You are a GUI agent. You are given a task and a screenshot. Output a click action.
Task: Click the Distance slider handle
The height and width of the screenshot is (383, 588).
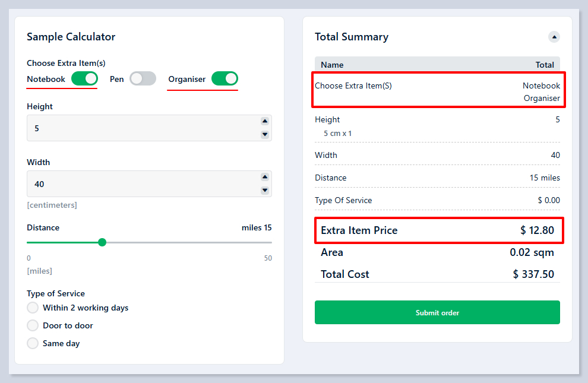(x=102, y=242)
